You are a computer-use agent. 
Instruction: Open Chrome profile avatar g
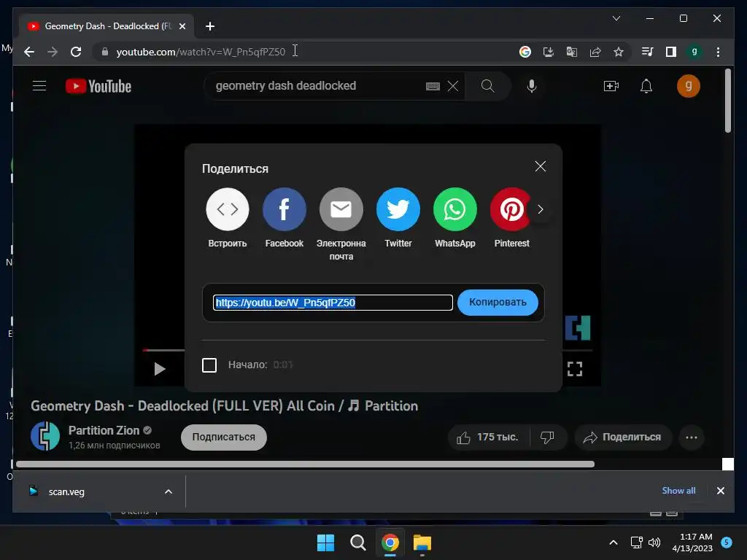[x=694, y=52]
